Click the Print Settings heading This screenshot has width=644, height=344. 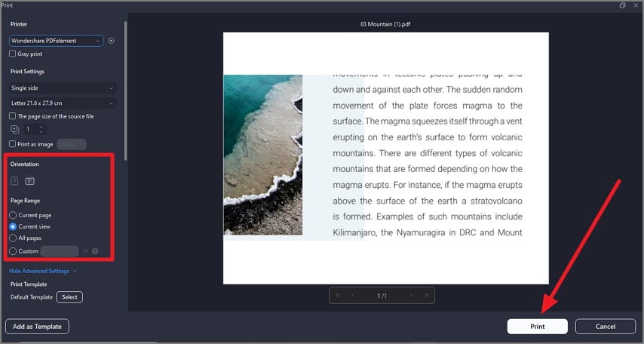pos(27,72)
